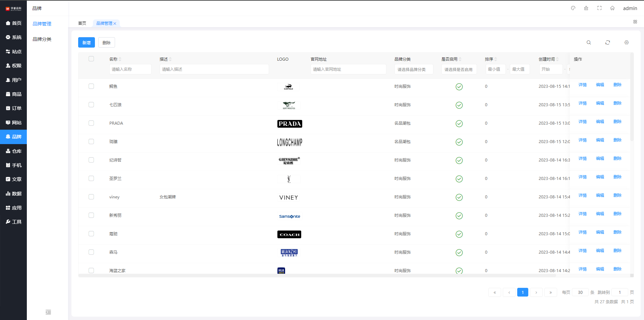Click the search magnifier icon above table
644x320 pixels.
click(x=589, y=43)
